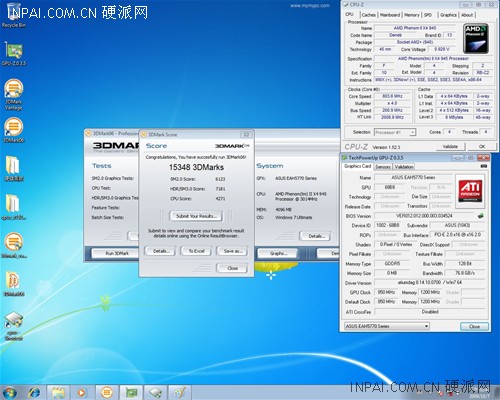This screenshot has width=500, height=400.
Task: Click the Windows Start orb
Action: tap(10, 392)
